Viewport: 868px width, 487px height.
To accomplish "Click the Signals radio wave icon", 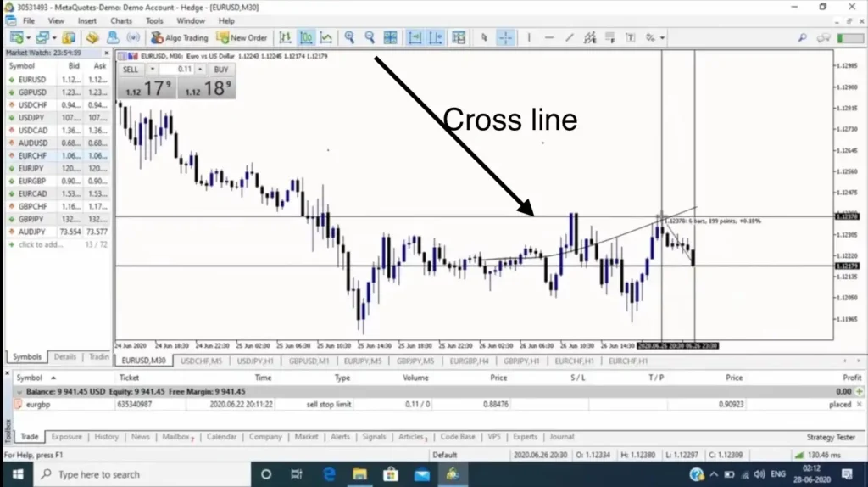I will click(x=133, y=37).
